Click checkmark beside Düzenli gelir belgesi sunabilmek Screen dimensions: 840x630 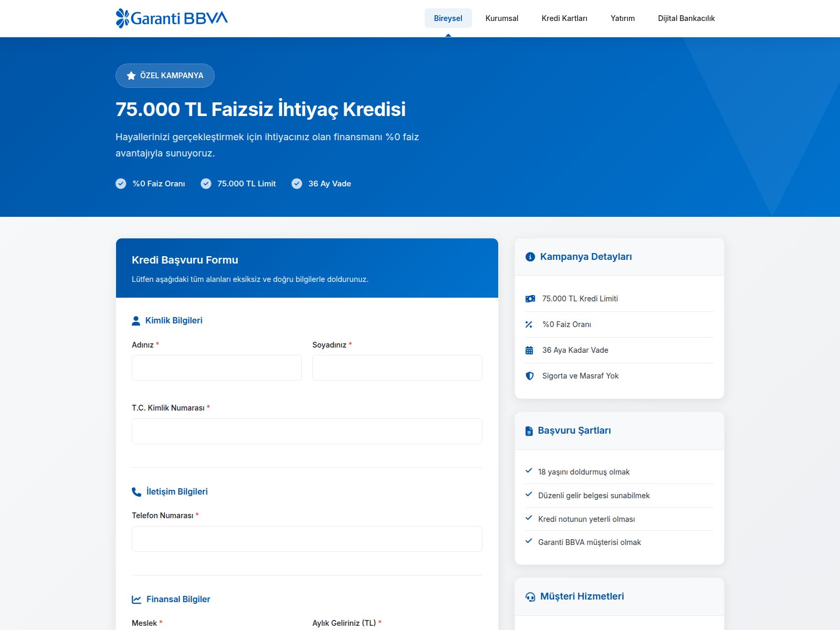pyautogui.click(x=529, y=495)
